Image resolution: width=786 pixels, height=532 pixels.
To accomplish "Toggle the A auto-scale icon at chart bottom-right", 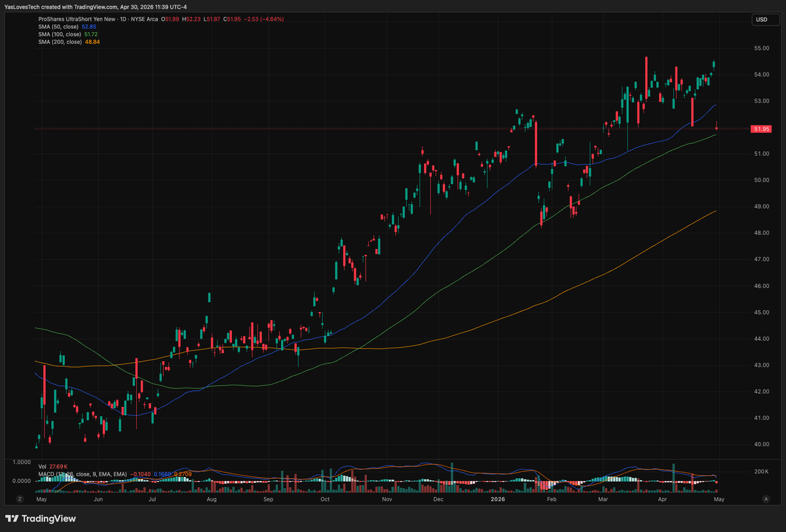I will pyautogui.click(x=766, y=499).
